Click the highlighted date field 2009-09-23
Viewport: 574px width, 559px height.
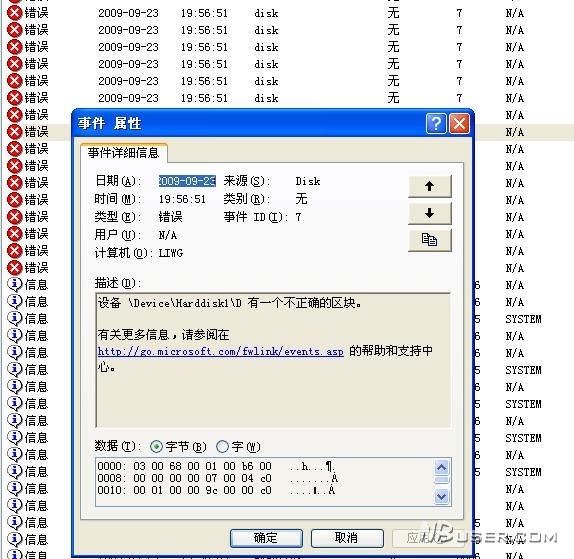point(187,181)
